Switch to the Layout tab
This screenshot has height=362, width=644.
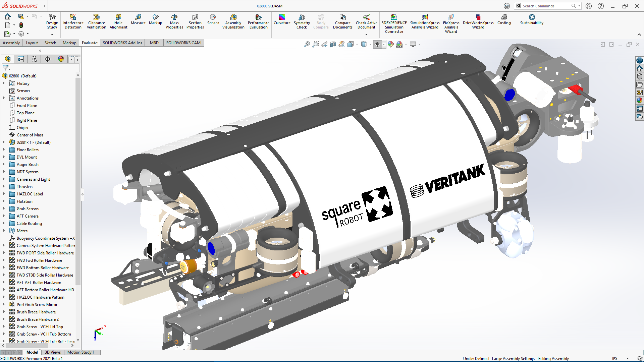coord(32,43)
